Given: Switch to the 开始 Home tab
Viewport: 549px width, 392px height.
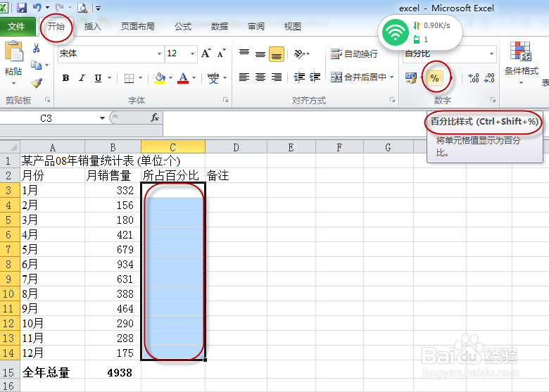Looking at the screenshot, I should pyautogui.click(x=56, y=26).
